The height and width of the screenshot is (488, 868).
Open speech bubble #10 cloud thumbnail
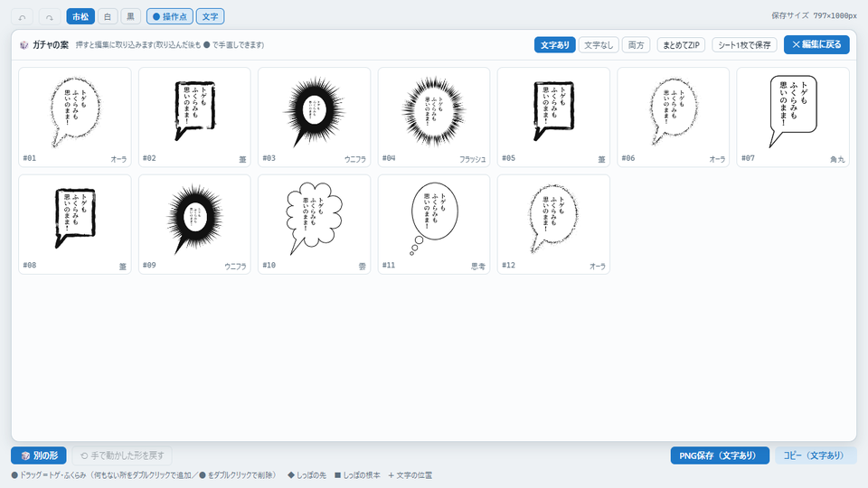click(x=314, y=224)
